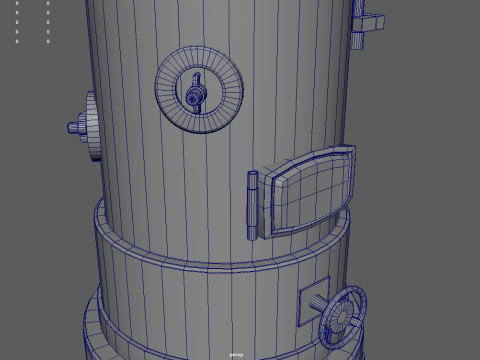Image resolution: width=480 pixels, height=360 pixels.
Task: Select the protruding knob on left side
Action: coord(85,127)
